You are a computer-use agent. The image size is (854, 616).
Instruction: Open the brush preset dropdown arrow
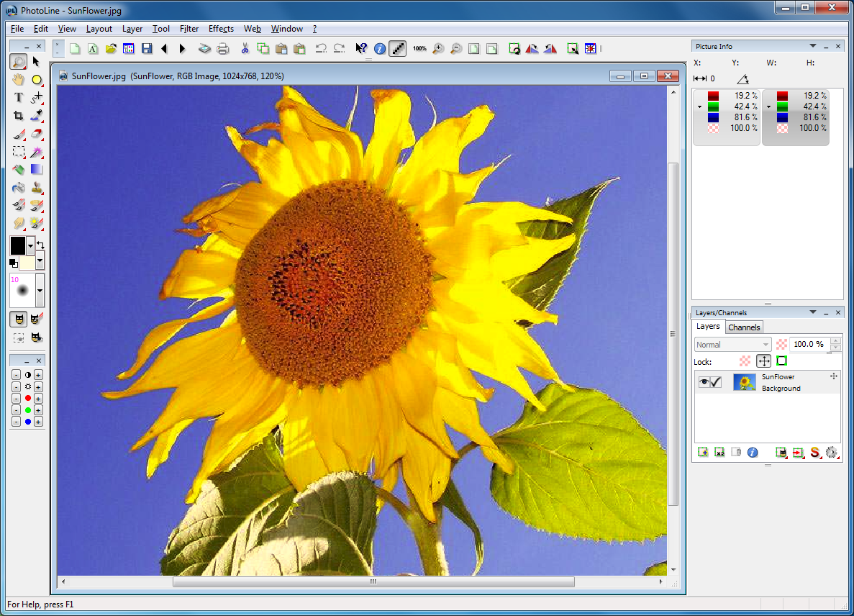click(x=40, y=290)
